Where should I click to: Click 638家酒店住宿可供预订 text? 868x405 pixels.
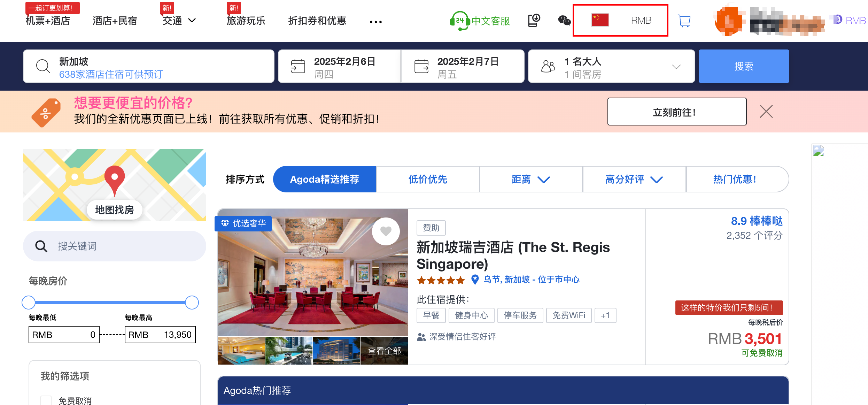tap(111, 74)
